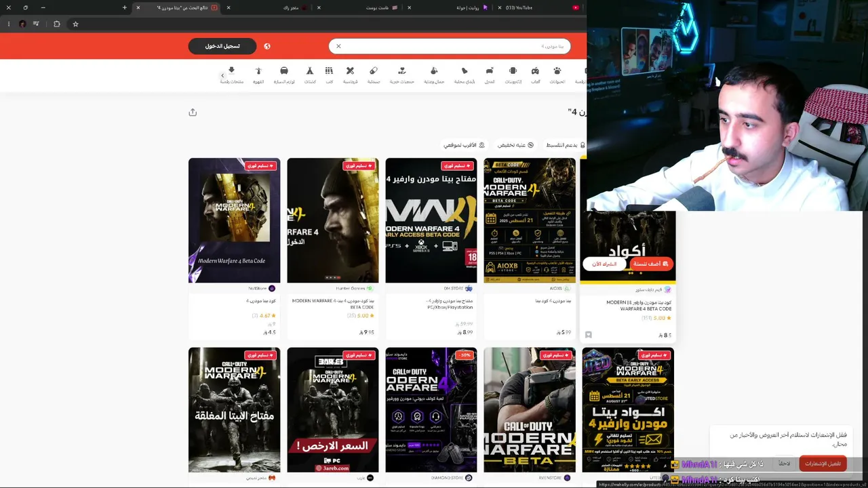Open the charities (جمعيات خيرية) category
Screen dimensions: 868x488
[402, 75]
